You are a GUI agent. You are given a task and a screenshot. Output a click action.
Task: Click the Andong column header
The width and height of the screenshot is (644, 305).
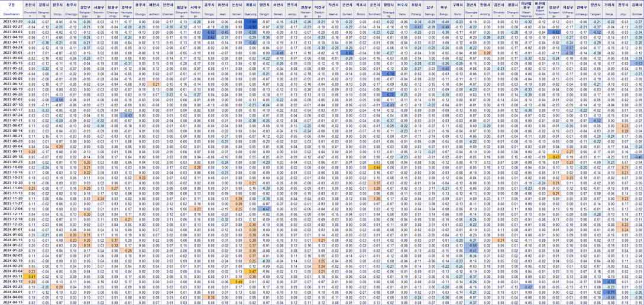coord(486,10)
